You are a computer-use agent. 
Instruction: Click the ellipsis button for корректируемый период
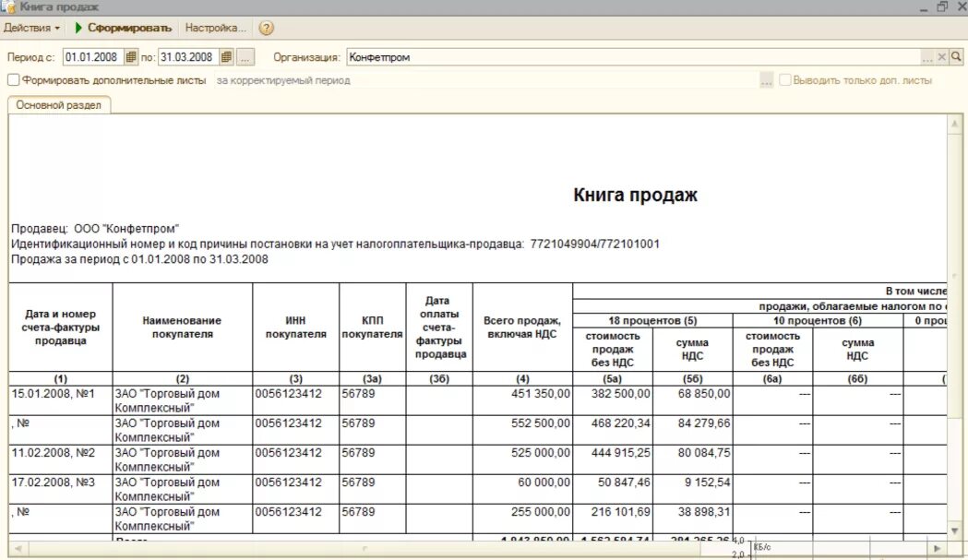tap(766, 80)
